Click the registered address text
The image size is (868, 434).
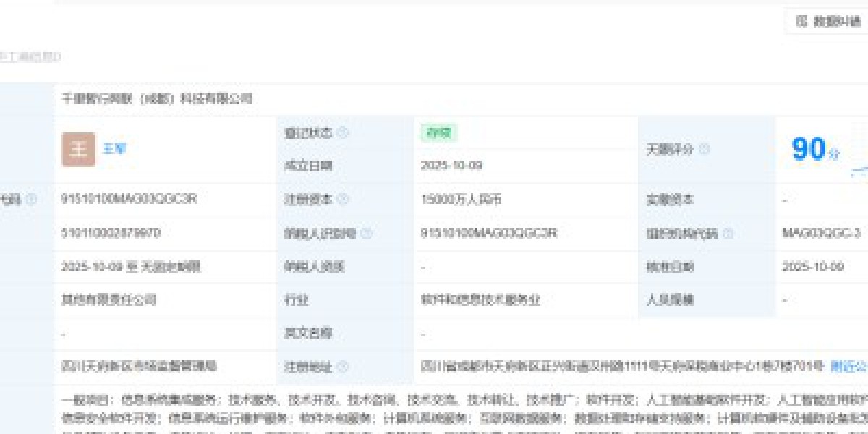[622, 367]
